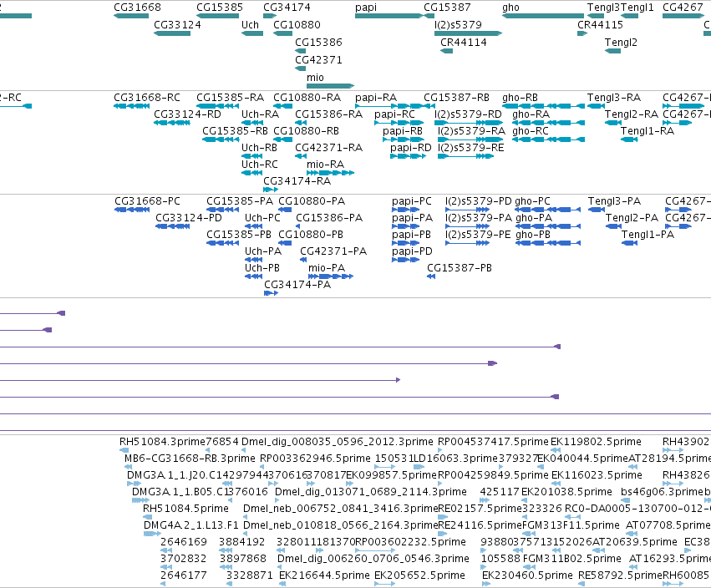Select the CG33124 gene label in the top track

[x=177, y=25]
